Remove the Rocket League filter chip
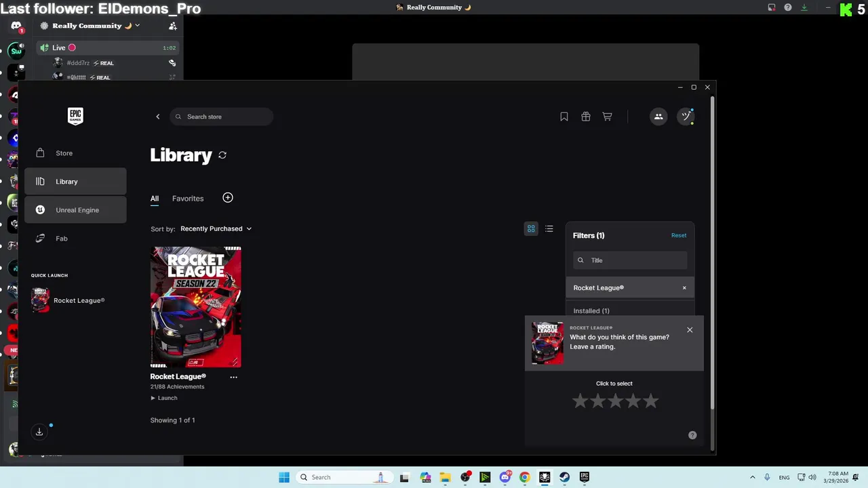Image resolution: width=868 pixels, height=488 pixels. tap(684, 288)
